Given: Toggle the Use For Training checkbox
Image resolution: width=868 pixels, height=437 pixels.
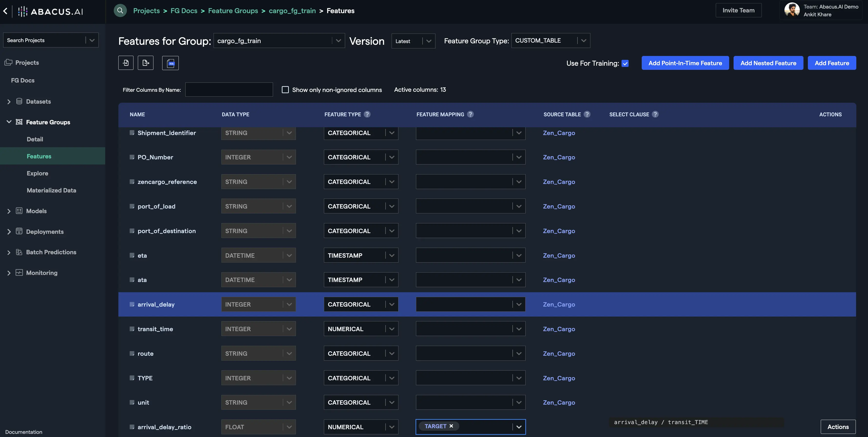Looking at the screenshot, I should (x=625, y=63).
